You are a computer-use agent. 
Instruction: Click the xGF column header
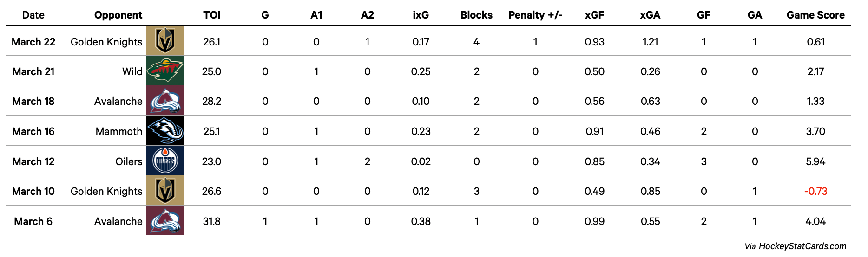594,15
